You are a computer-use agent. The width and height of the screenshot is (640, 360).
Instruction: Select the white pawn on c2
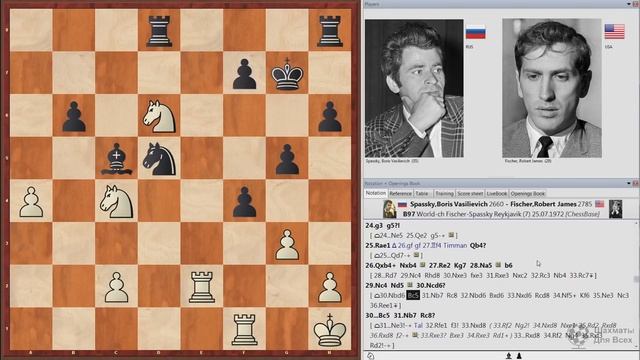point(117,287)
